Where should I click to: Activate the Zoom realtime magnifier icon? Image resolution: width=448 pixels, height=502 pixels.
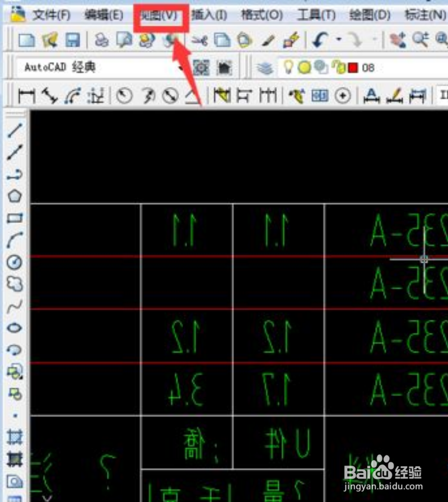click(x=421, y=40)
